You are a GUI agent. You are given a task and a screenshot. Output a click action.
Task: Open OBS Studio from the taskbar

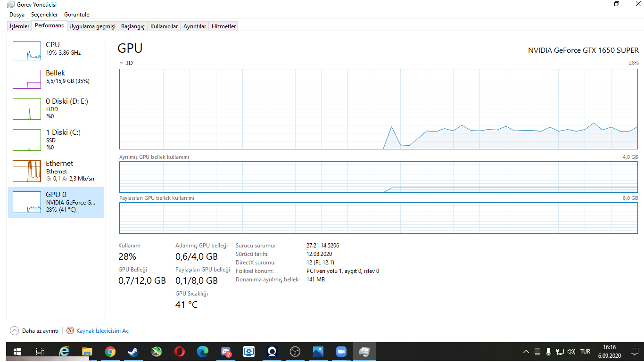(x=295, y=352)
